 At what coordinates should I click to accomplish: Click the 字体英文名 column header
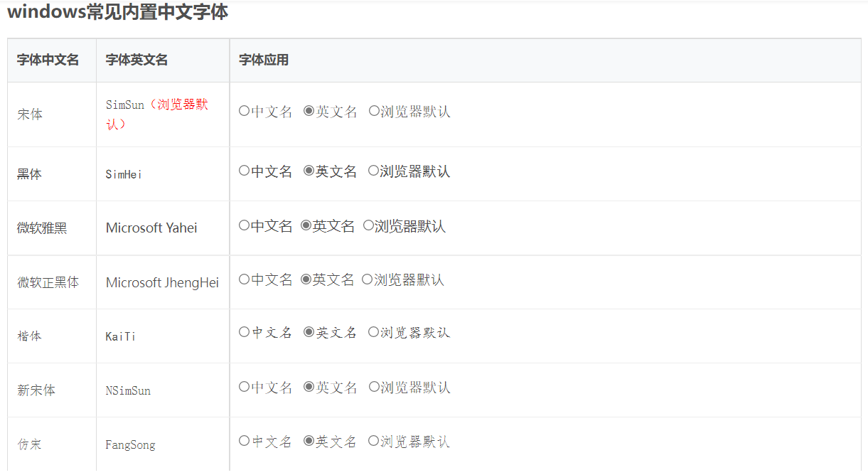click(x=136, y=60)
